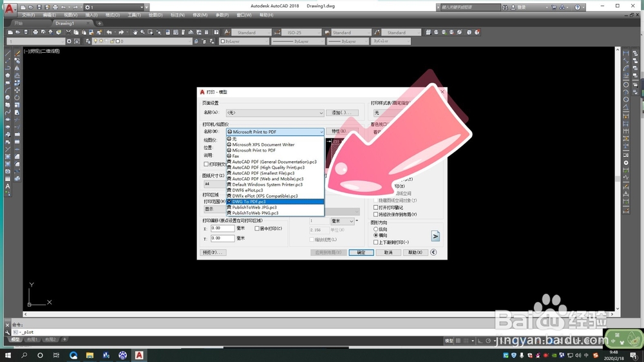This screenshot has height=362, width=644.
Task: Open Layer Properties Manager icon
Action: pos(88,41)
